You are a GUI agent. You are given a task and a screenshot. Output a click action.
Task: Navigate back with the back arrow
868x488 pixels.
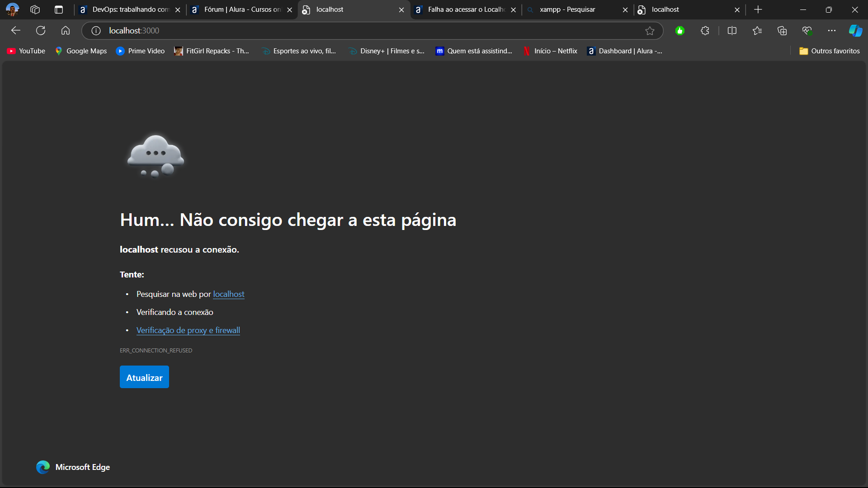[15, 30]
